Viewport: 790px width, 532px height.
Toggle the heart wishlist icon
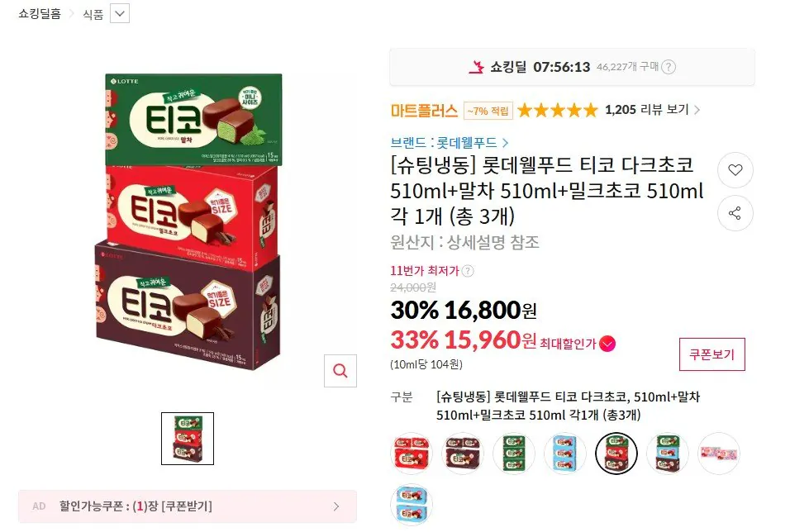tap(735, 170)
